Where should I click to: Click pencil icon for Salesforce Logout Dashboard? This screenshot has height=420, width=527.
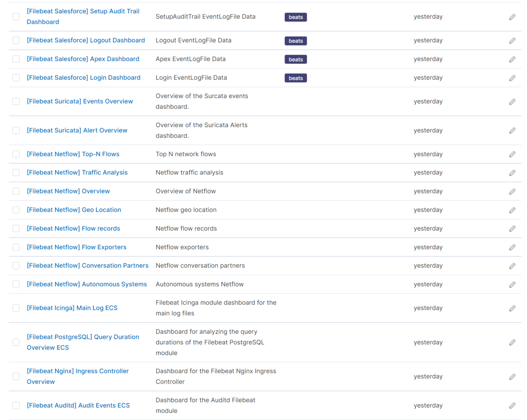coord(512,40)
